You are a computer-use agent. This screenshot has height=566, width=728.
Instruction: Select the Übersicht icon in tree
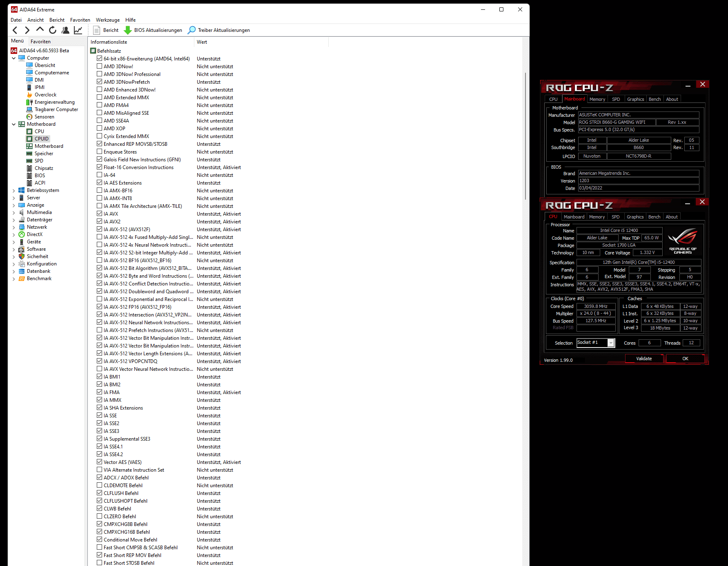[x=29, y=65]
